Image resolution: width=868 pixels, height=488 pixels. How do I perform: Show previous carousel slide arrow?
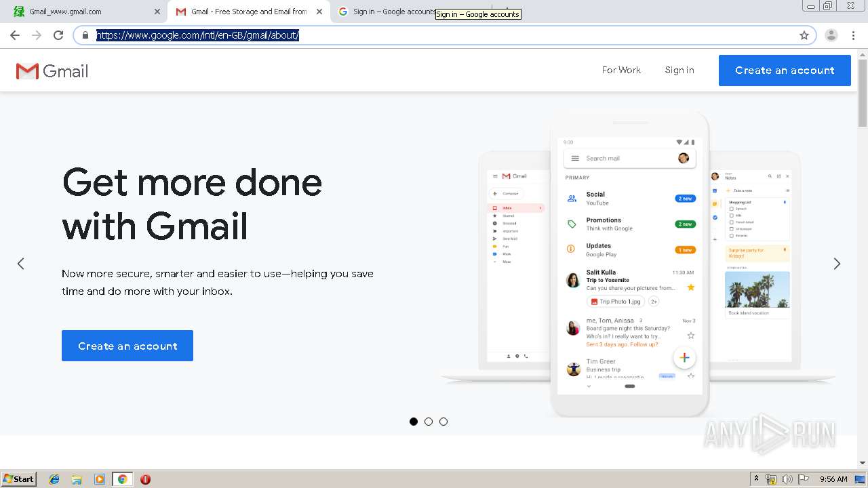pos(21,264)
